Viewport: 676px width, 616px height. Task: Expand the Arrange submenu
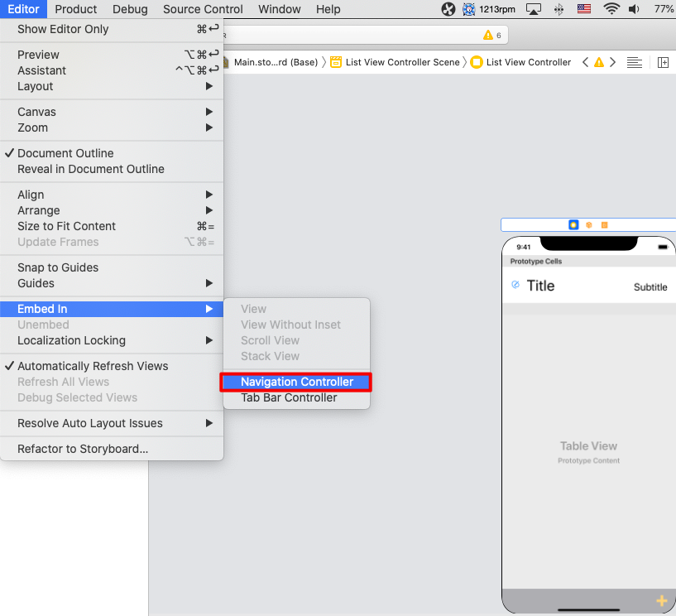[112, 210]
